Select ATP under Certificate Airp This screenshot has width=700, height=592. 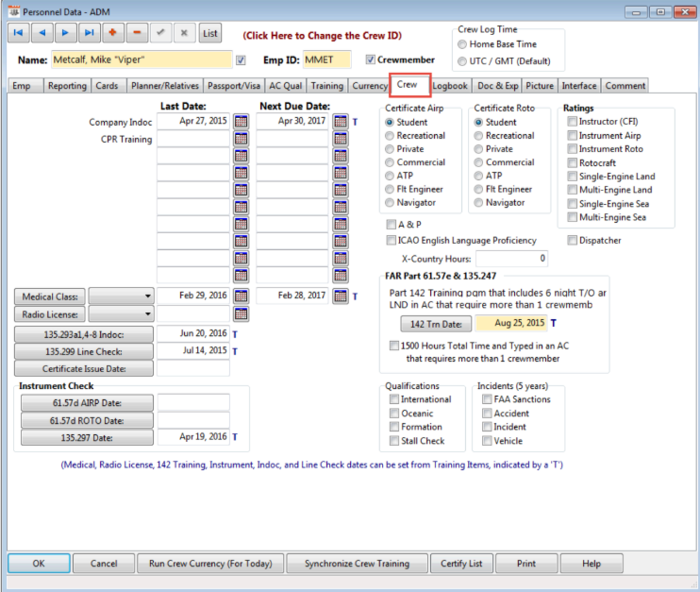pyautogui.click(x=391, y=176)
